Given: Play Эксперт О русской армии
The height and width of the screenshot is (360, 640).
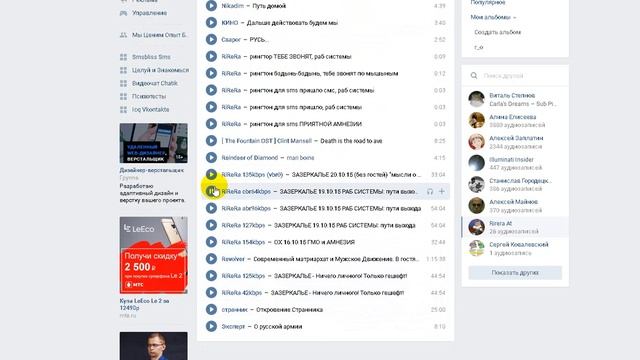Looking at the screenshot, I should pos(211,326).
